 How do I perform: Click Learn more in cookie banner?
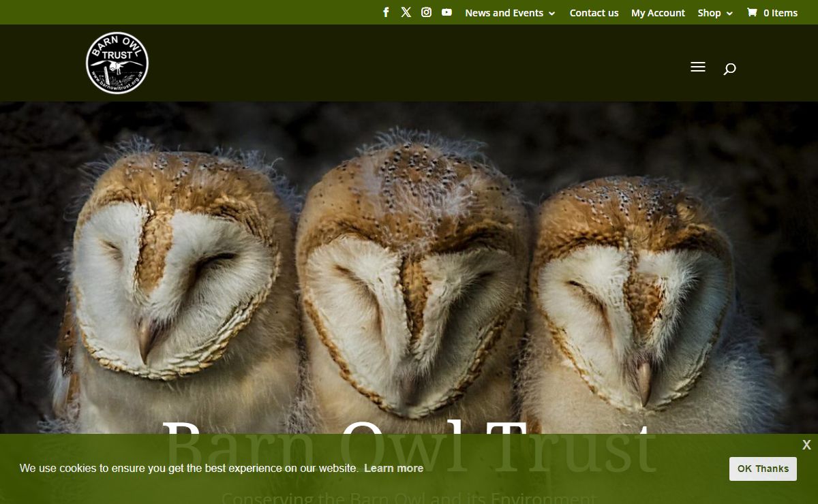click(393, 469)
